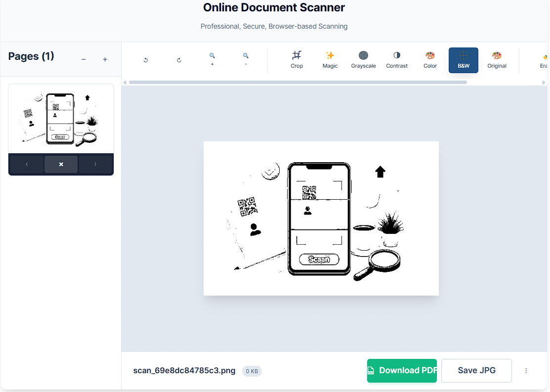Apply the Grayscale filter
This screenshot has width=550, height=392.
[x=363, y=60]
